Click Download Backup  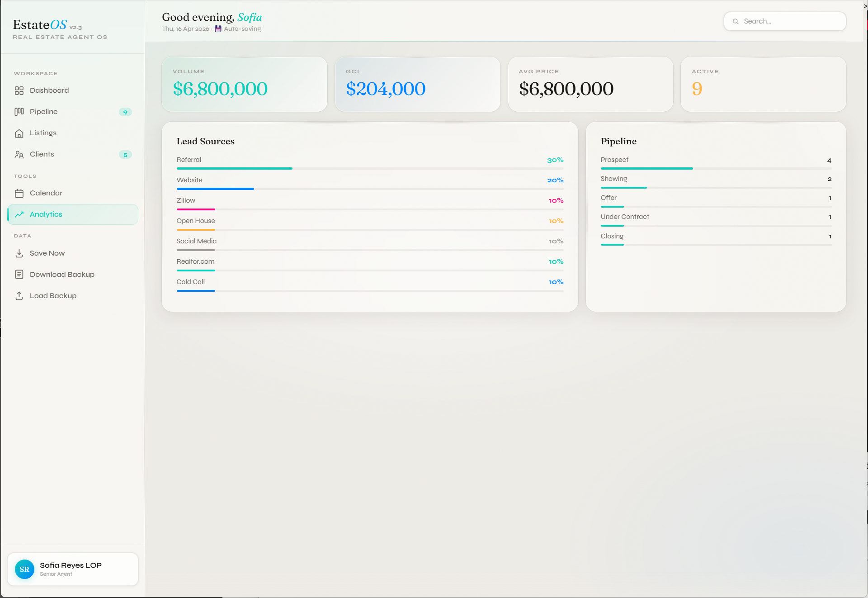[73, 275]
